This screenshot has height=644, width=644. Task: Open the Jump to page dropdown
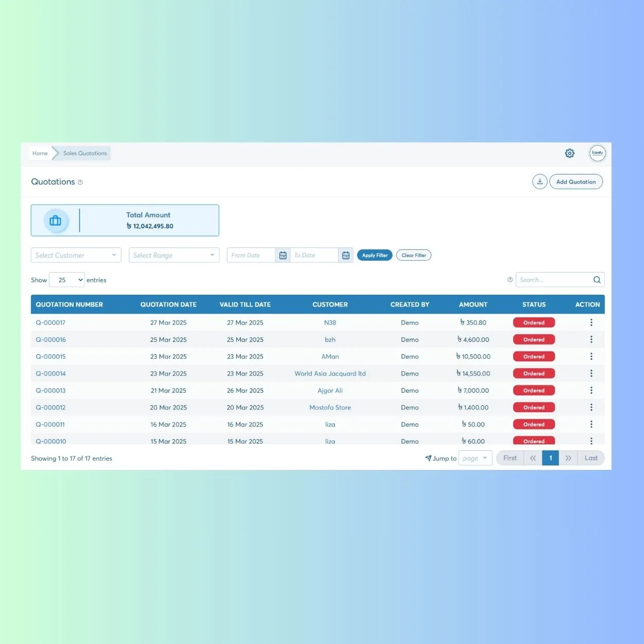(475, 458)
